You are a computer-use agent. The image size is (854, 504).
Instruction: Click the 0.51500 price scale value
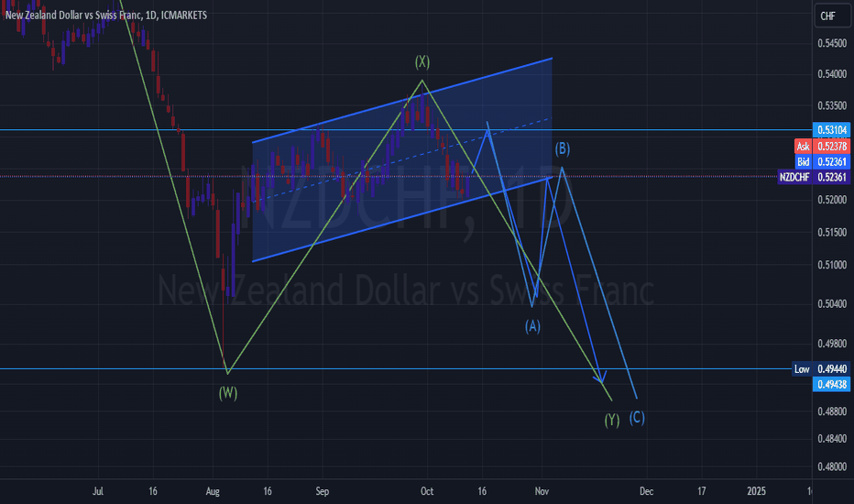[x=832, y=233]
